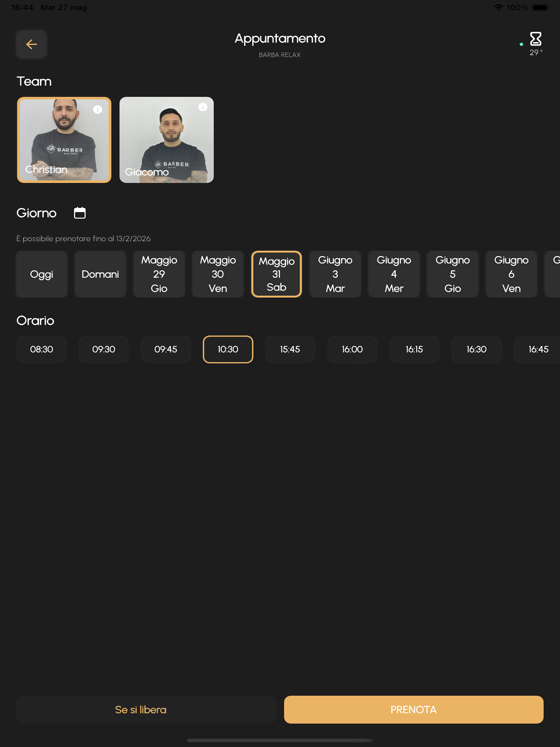Tap the Se si libera waitlist button

pos(146,710)
